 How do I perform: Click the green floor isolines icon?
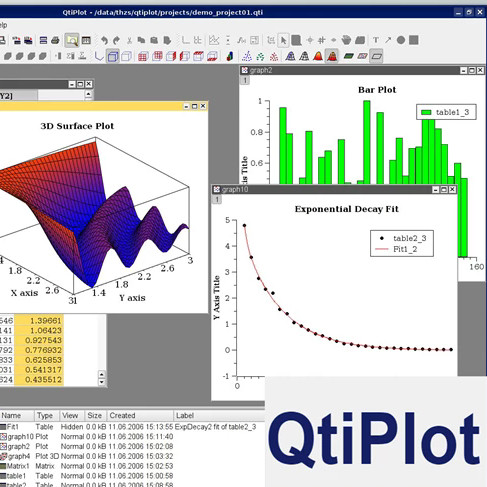[349, 56]
